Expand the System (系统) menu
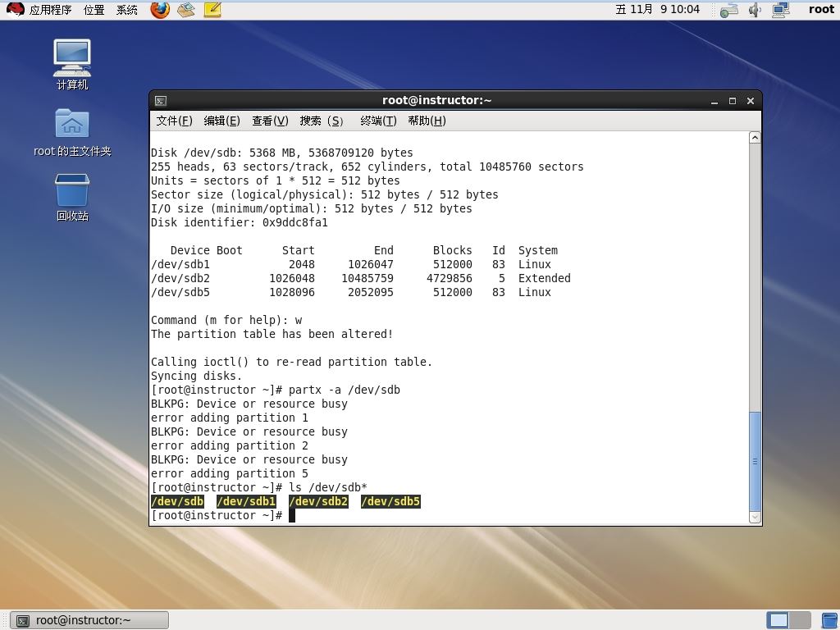 [127, 10]
